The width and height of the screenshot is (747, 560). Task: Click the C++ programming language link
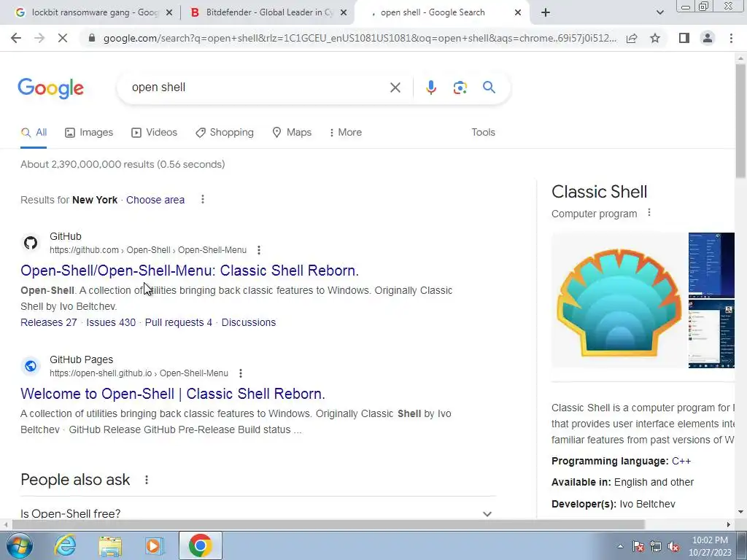(681, 462)
